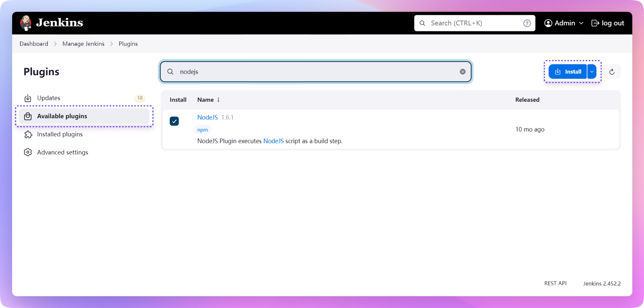Click the log out link text

(x=613, y=23)
